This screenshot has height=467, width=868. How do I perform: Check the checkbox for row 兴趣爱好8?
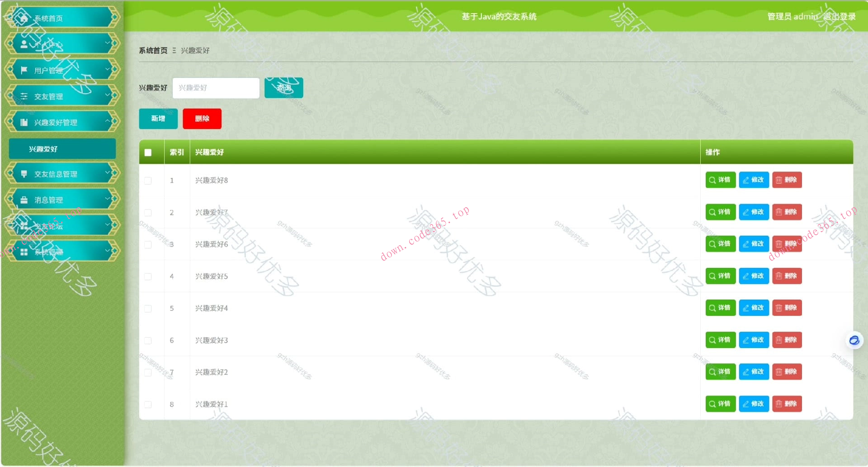[x=148, y=181]
